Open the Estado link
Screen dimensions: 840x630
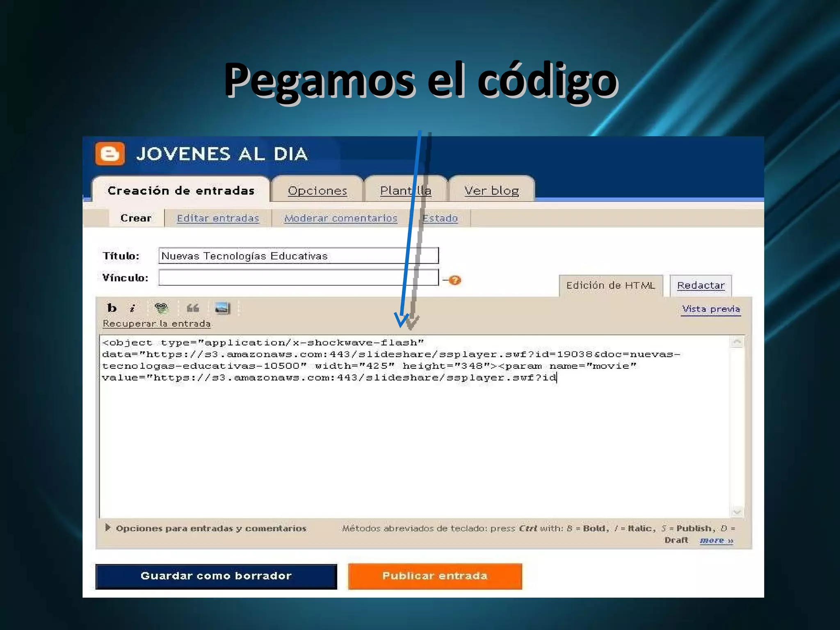click(440, 218)
